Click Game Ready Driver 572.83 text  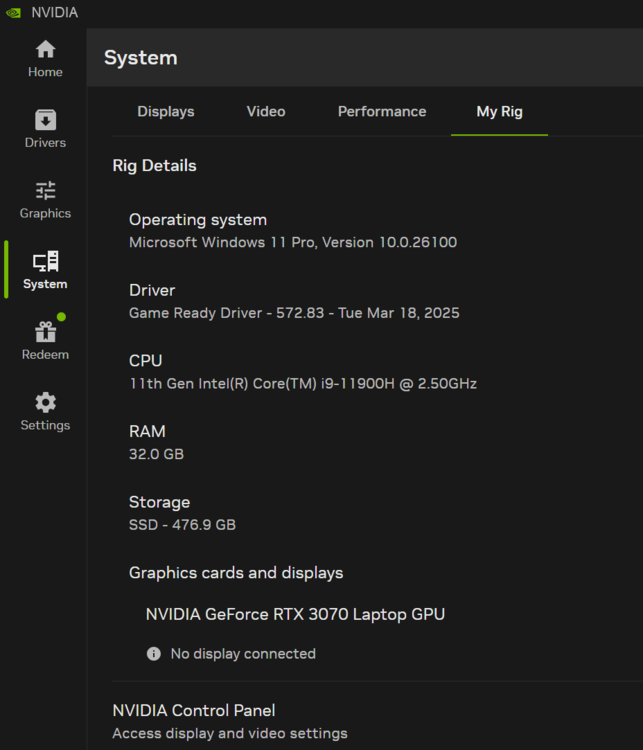point(294,313)
